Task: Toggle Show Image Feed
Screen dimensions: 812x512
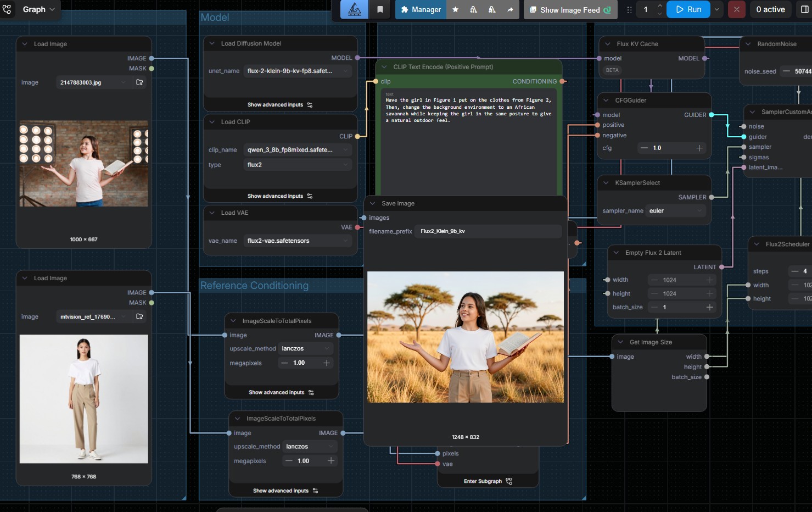Action: (569, 10)
